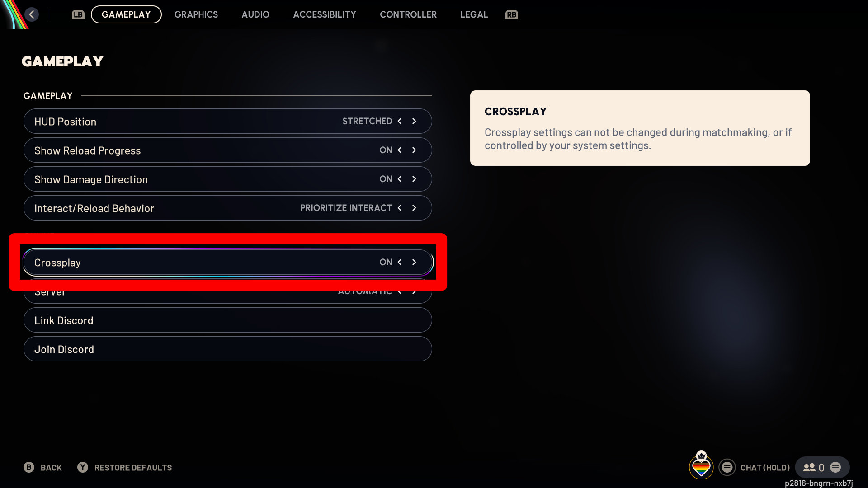Click the chat menu button icon
The height and width of the screenshot is (488, 868).
coord(727,467)
